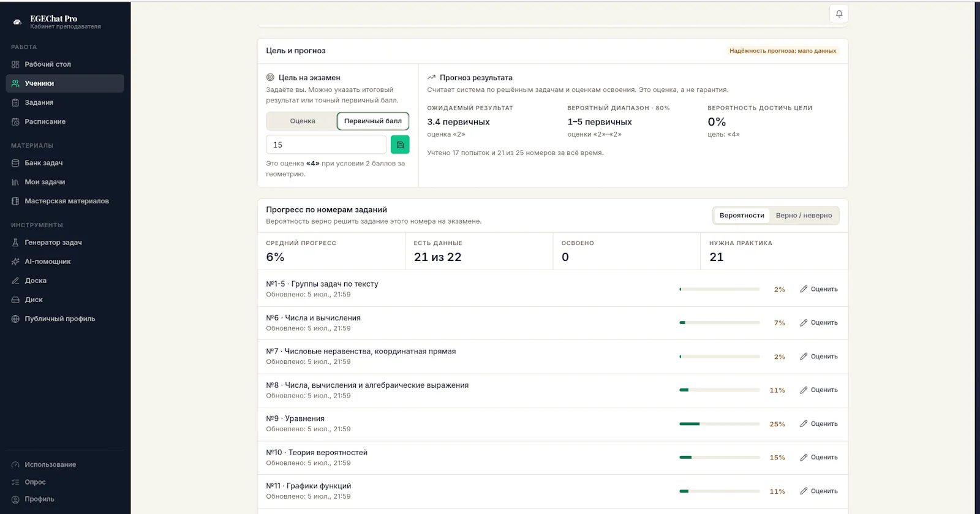Click the Цель и прогноз heading
The width and height of the screenshot is (980, 514).
[x=296, y=51]
